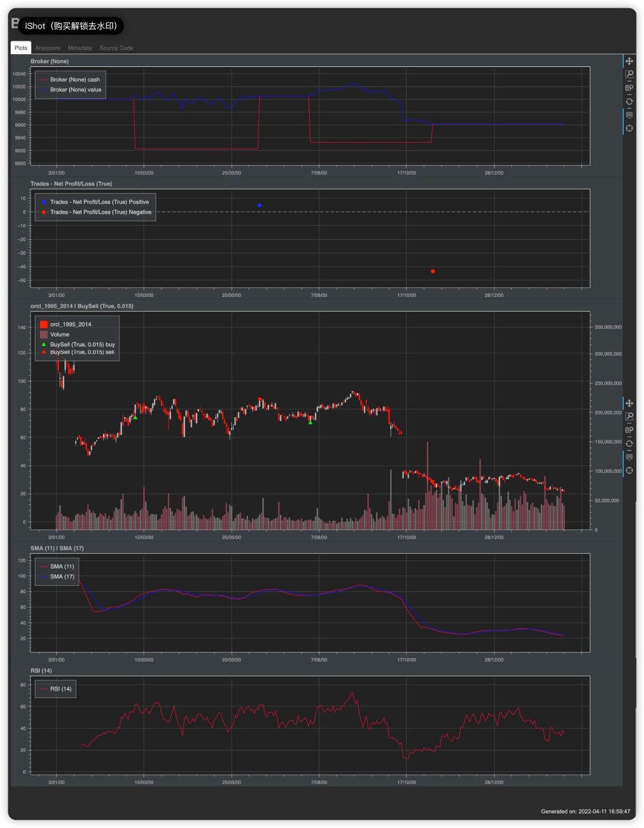Switch to the Metadata tab
The image size is (644, 828).
(x=80, y=48)
